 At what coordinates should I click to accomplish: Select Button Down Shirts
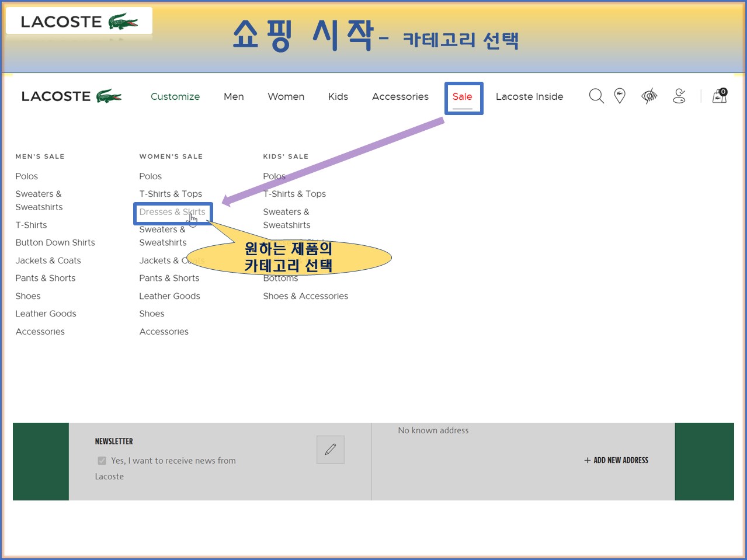tap(55, 242)
